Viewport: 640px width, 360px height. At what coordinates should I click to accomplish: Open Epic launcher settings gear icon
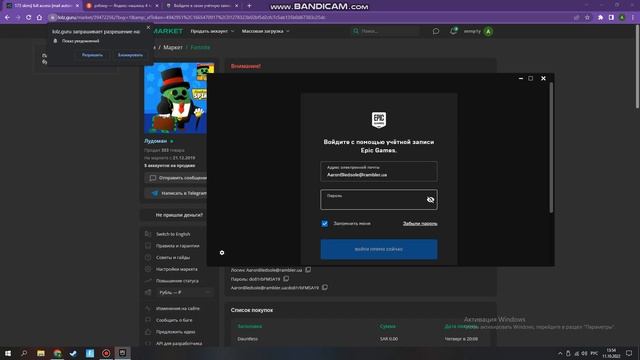click(x=222, y=253)
